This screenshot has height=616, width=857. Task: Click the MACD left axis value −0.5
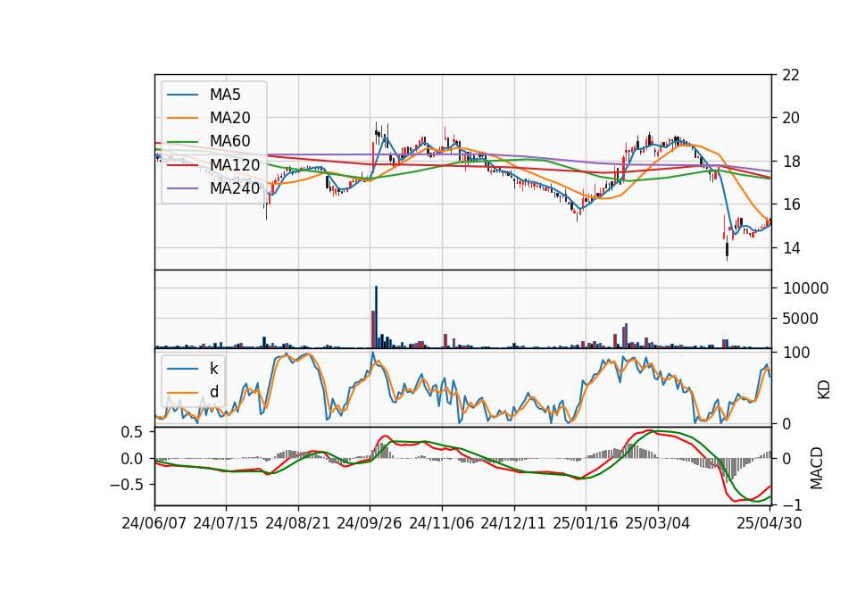pos(126,485)
